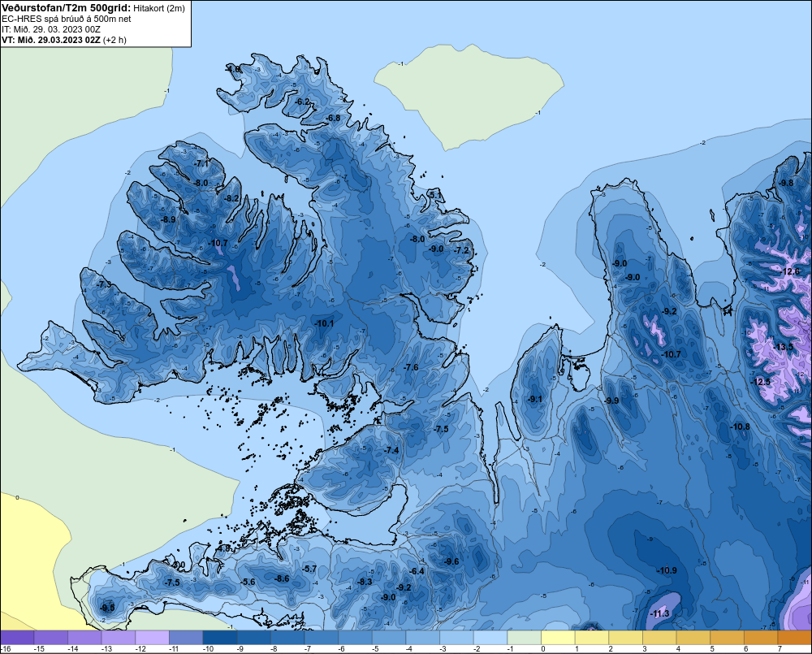This screenshot has height=654, width=812.
Task: Click the legend swatch between -16 and -15
Action: pos(17,638)
